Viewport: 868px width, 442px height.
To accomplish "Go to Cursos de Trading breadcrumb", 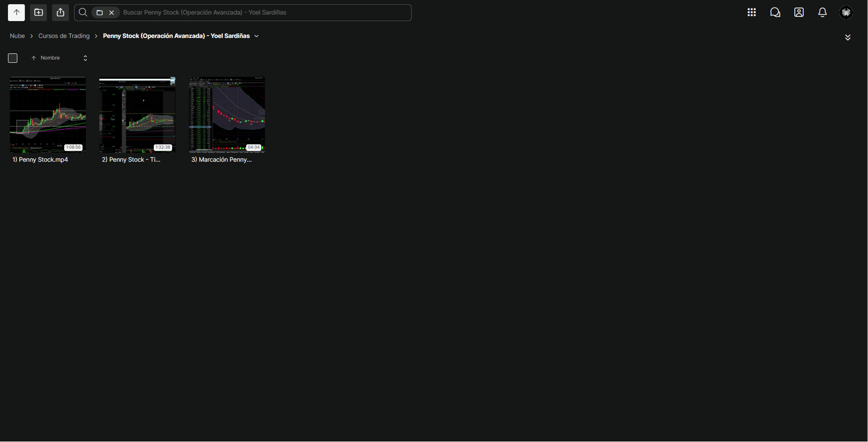I will [x=64, y=36].
